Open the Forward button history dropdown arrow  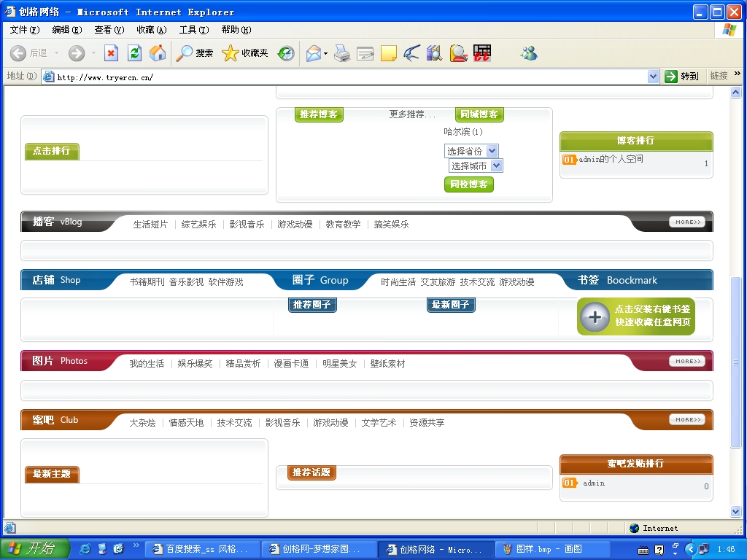tap(93, 52)
